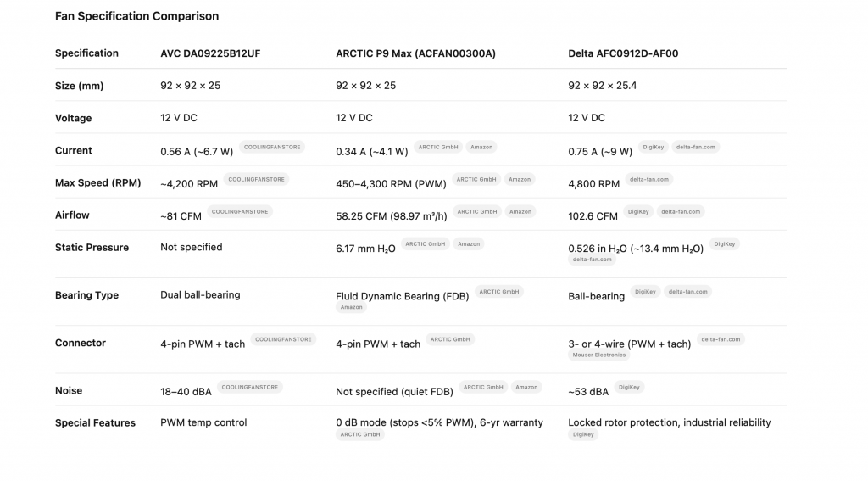Click the COOLINGFANSTORE chip in the Connector row
The image size is (868, 481).
(284, 339)
